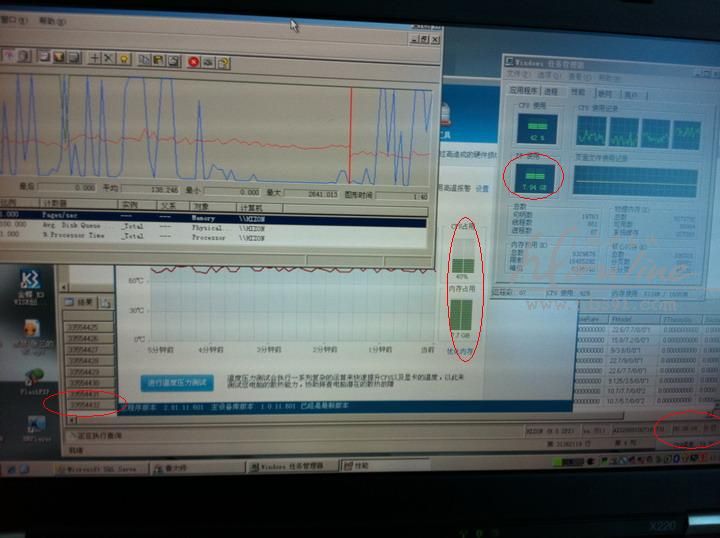
Task: Open Performance tab in Task Manager
Action: 580,92
